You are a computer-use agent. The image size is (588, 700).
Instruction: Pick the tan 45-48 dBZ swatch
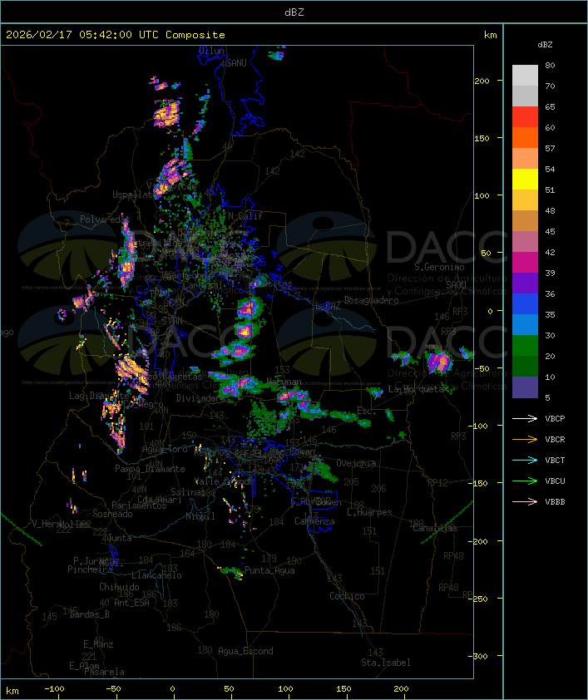525,220
